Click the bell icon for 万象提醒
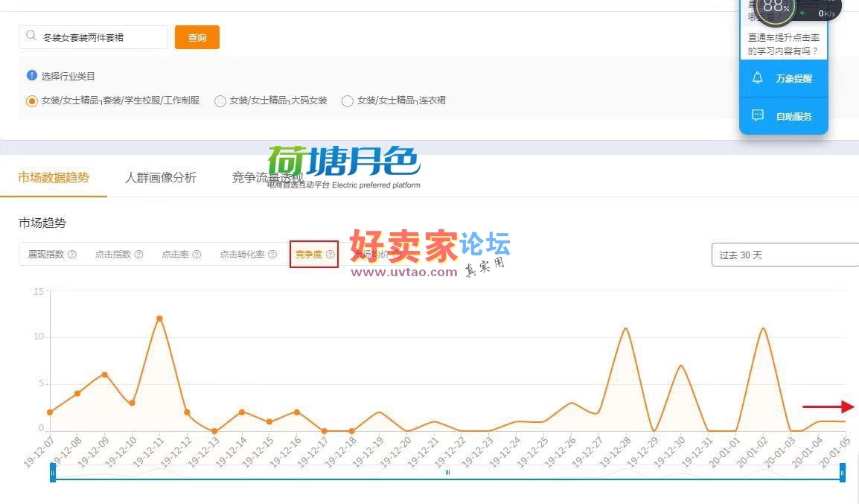Image resolution: width=859 pixels, height=504 pixels. coord(758,78)
